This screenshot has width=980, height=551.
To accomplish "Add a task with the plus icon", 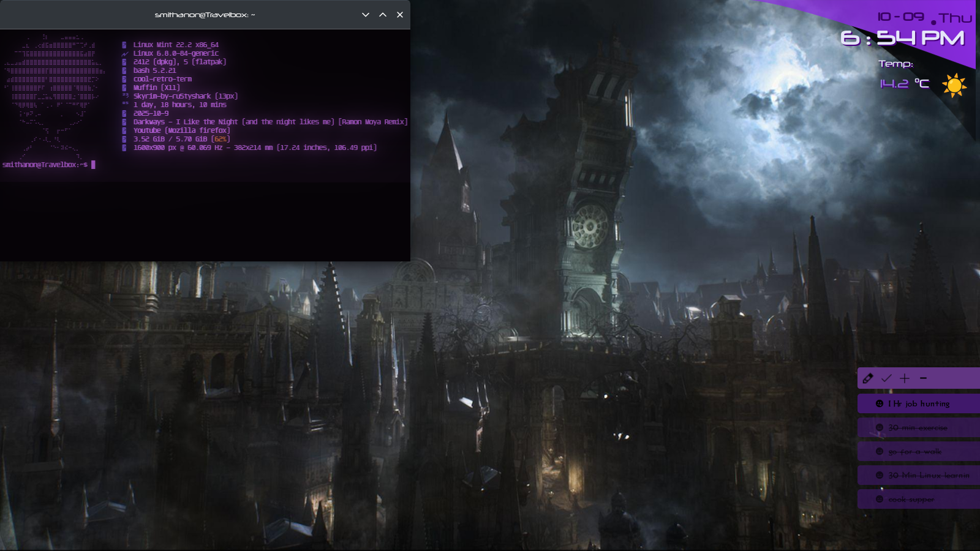I will coord(905,378).
